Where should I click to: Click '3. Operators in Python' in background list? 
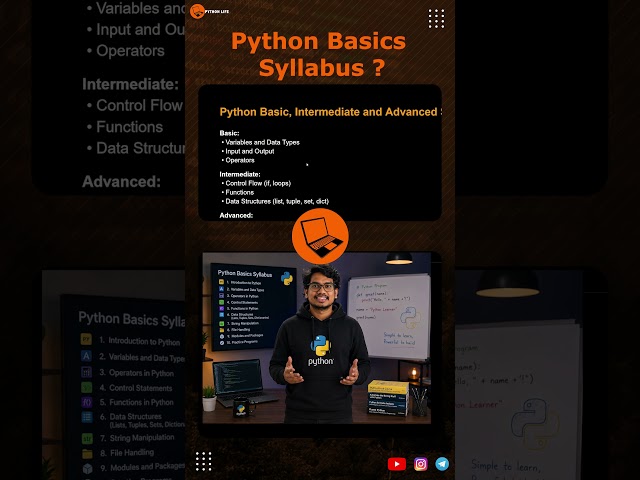tap(137, 373)
